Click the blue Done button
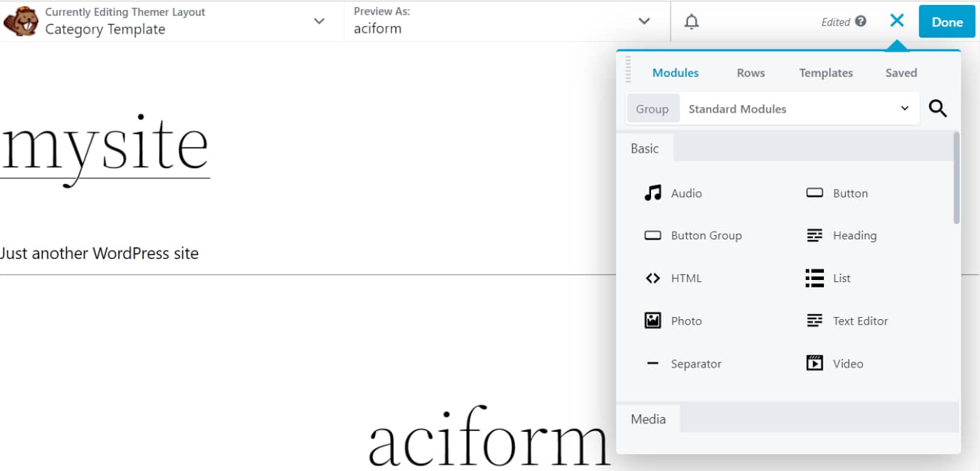The image size is (980, 471). [948, 22]
